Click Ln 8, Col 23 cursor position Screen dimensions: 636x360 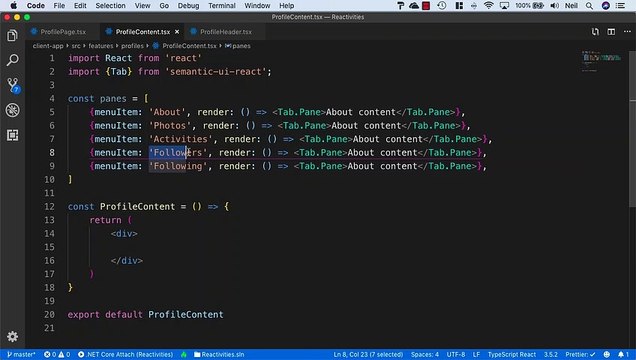coord(368,354)
